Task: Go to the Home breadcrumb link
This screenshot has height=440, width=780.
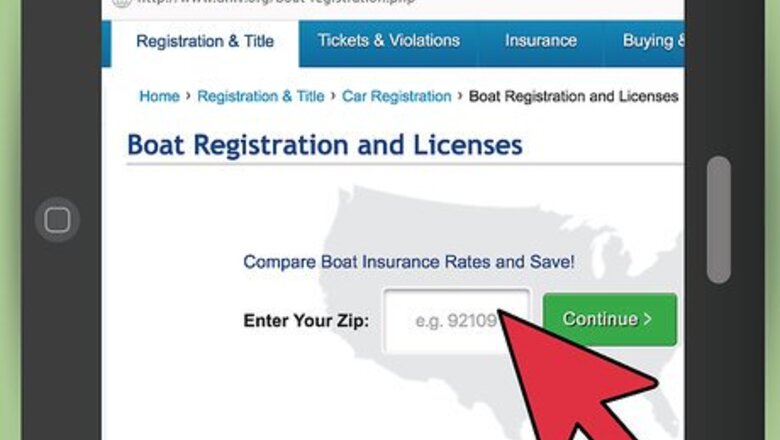Action: coord(159,97)
